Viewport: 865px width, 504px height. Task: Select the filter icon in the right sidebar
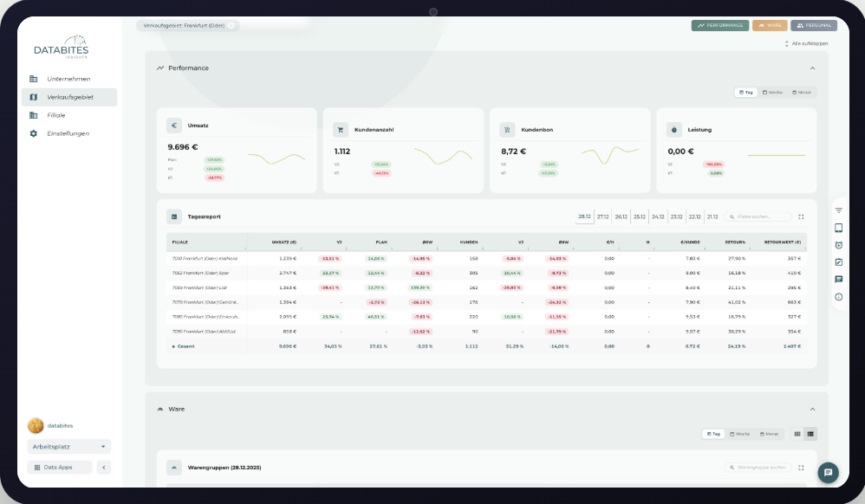pos(838,210)
